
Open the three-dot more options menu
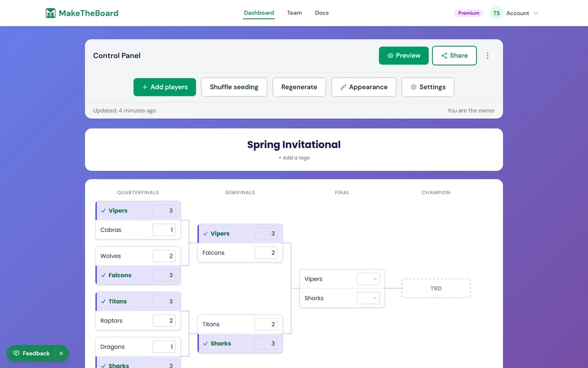pos(487,55)
